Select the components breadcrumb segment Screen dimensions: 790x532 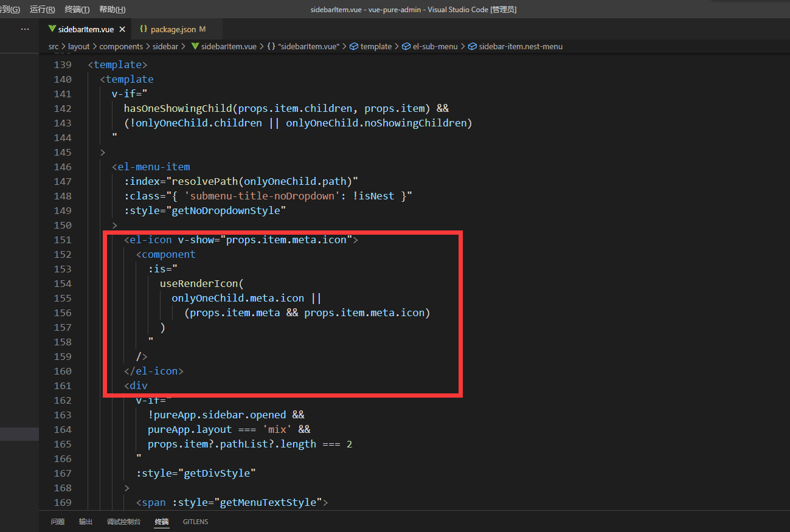pos(121,46)
